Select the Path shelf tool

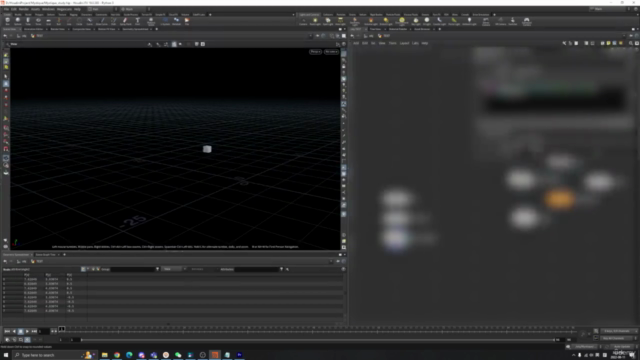point(113,21)
